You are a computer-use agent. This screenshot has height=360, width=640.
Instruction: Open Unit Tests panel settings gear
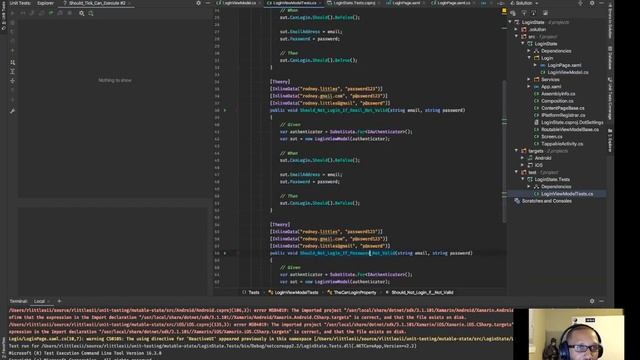198,3
